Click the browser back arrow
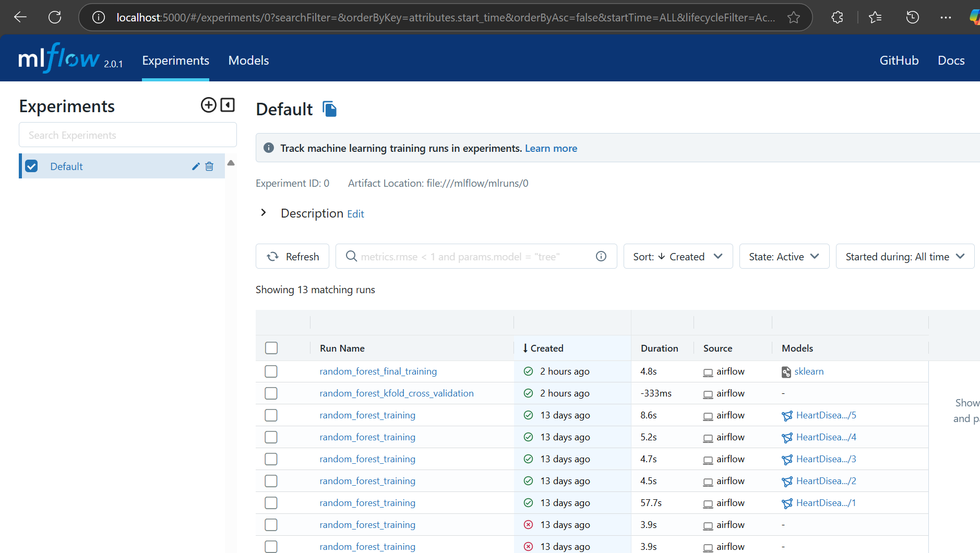This screenshot has width=980, height=553. [x=20, y=17]
